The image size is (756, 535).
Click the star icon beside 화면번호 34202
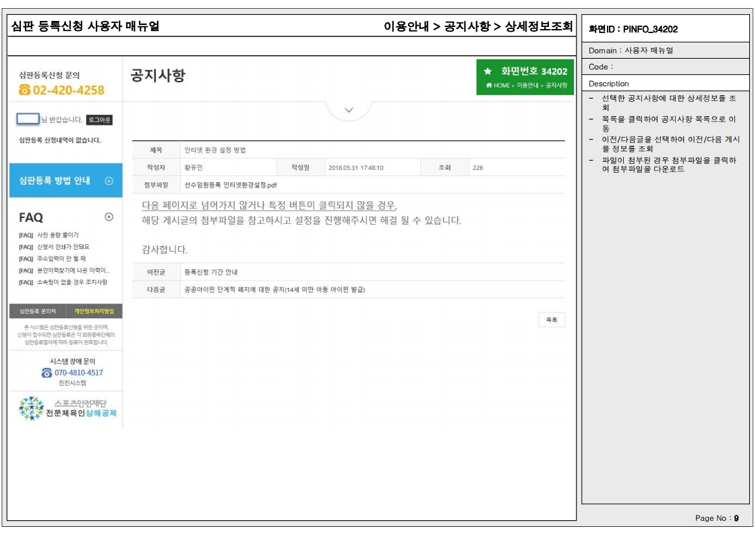pos(488,72)
